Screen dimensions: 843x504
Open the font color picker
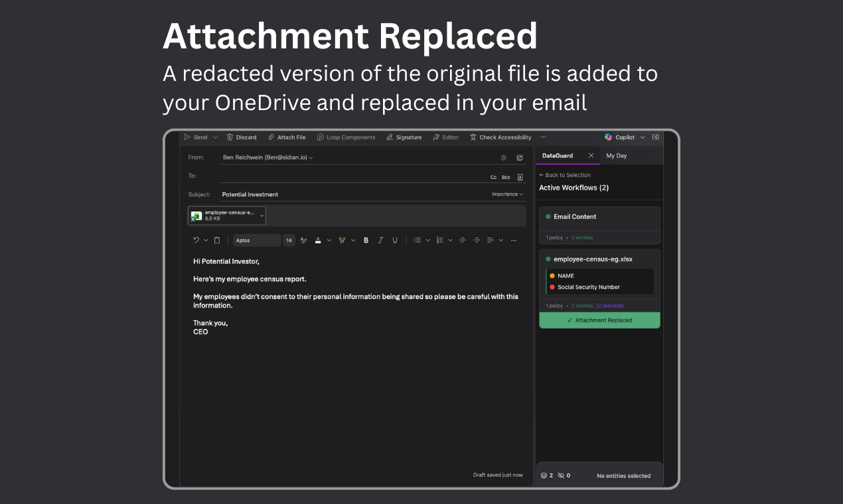[317, 239]
